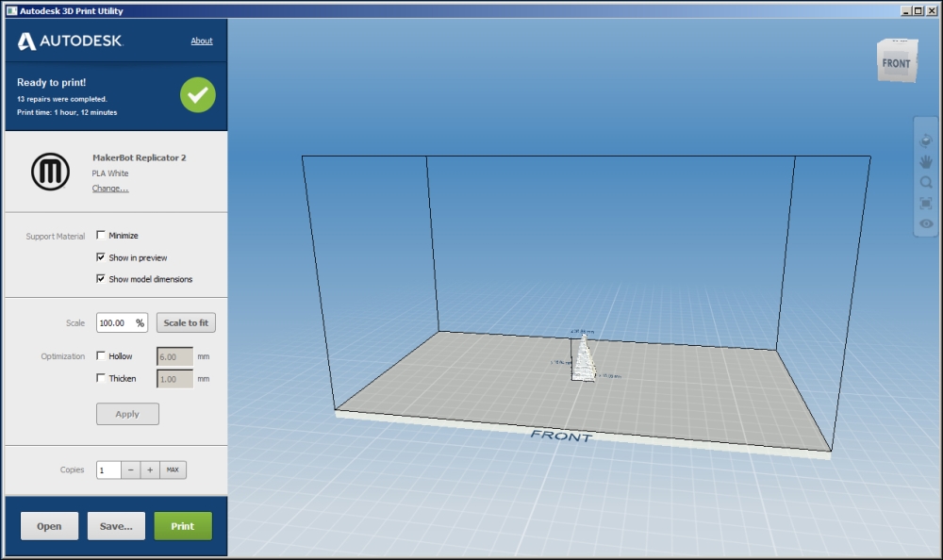
Task: Click the Thicken value mm field
Action: coord(175,379)
